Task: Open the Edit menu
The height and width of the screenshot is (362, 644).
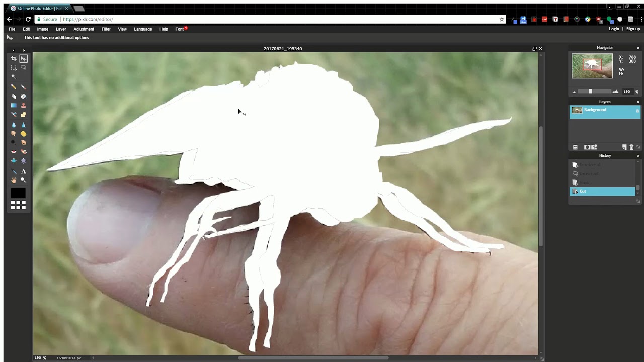Action: [x=26, y=29]
